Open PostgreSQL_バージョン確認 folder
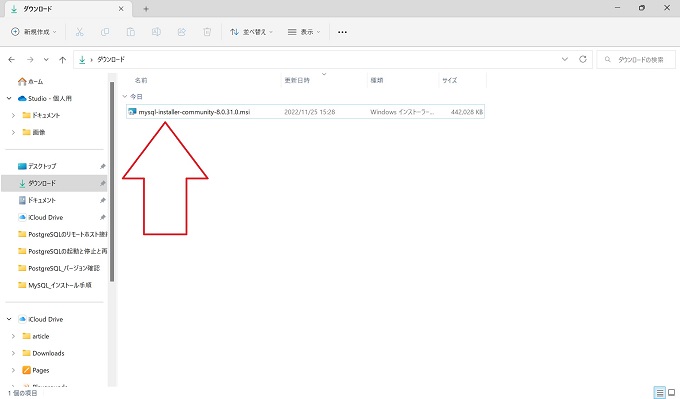Image resolution: width=680 pixels, height=399 pixels. point(59,268)
